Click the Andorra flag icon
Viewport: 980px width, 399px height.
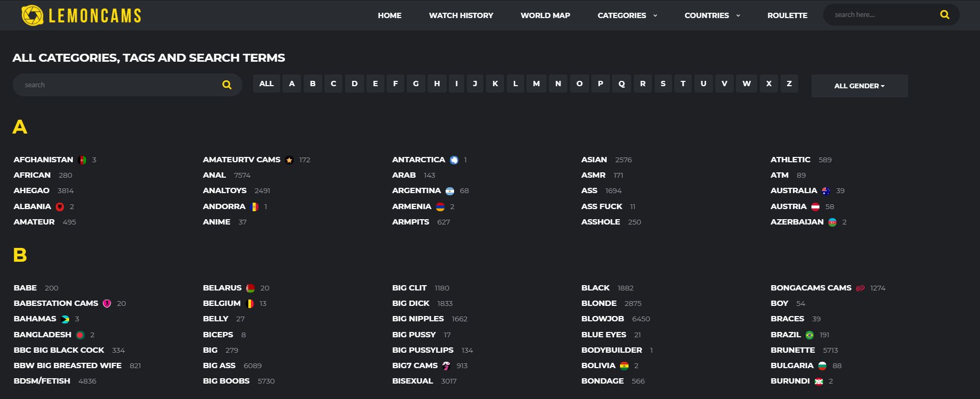tap(254, 207)
